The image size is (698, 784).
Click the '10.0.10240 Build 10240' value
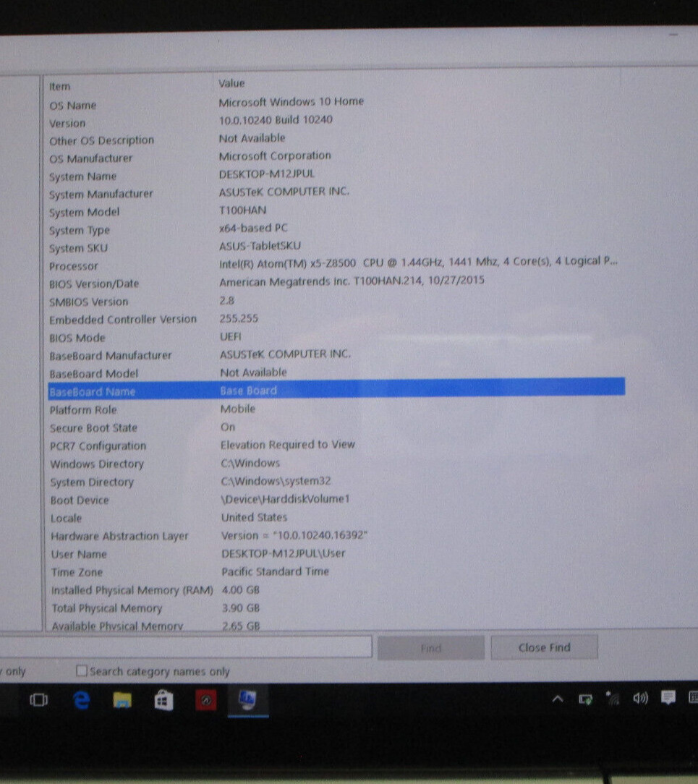click(x=276, y=120)
